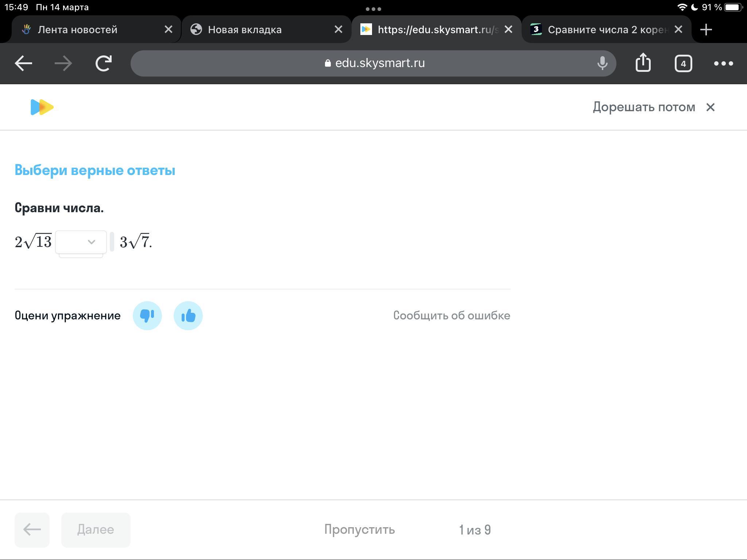This screenshot has height=560, width=747.
Task: Tap the browser back arrow
Action: [23, 63]
